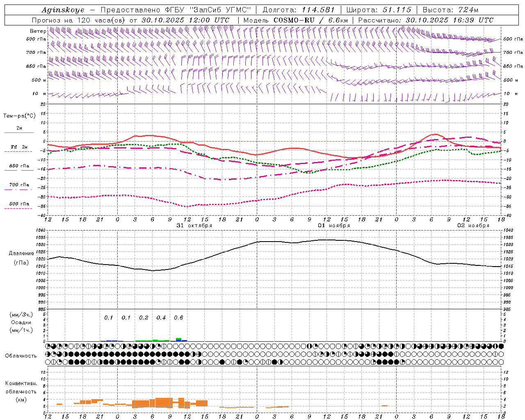Click the precipitation amount "0.6"
Image resolution: width=525 pixels, height=420 pixels.
point(178,318)
